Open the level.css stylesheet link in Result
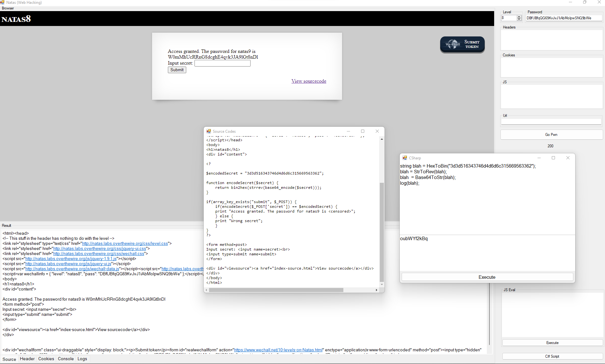The height and width of the screenshot is (364, 605). pyautogui.click(x=125, y=243)
